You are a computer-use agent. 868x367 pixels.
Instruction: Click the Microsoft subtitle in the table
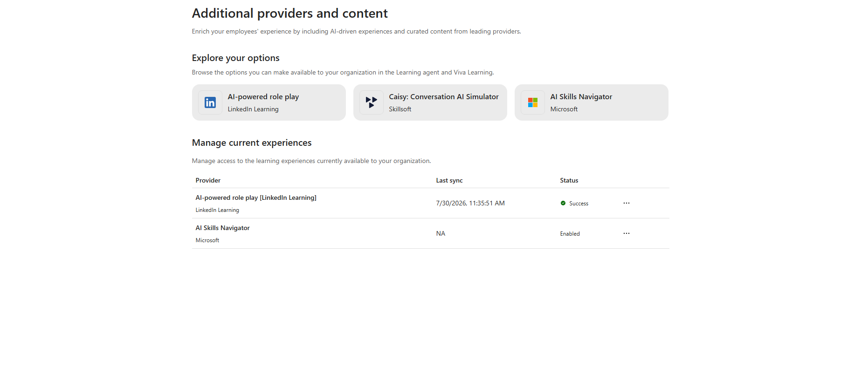[x=207, y=240]
